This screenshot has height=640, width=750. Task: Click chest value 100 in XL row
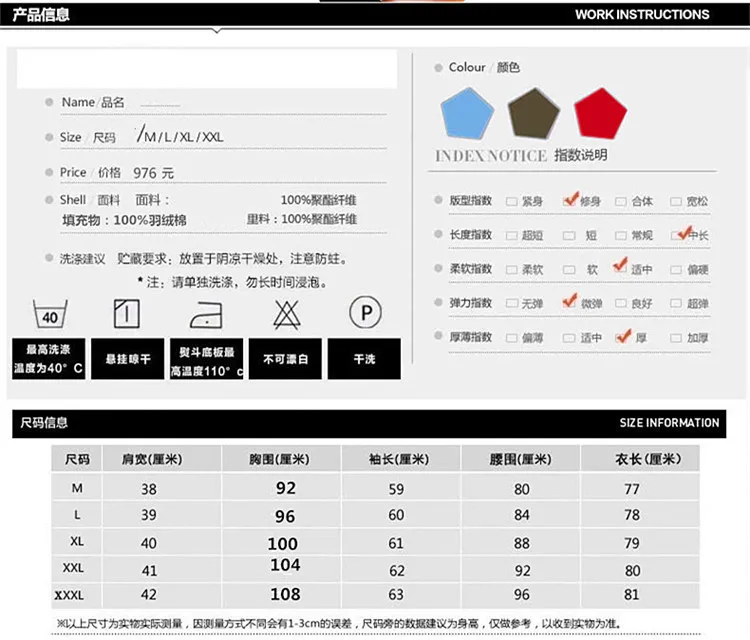tap(283, 544)
